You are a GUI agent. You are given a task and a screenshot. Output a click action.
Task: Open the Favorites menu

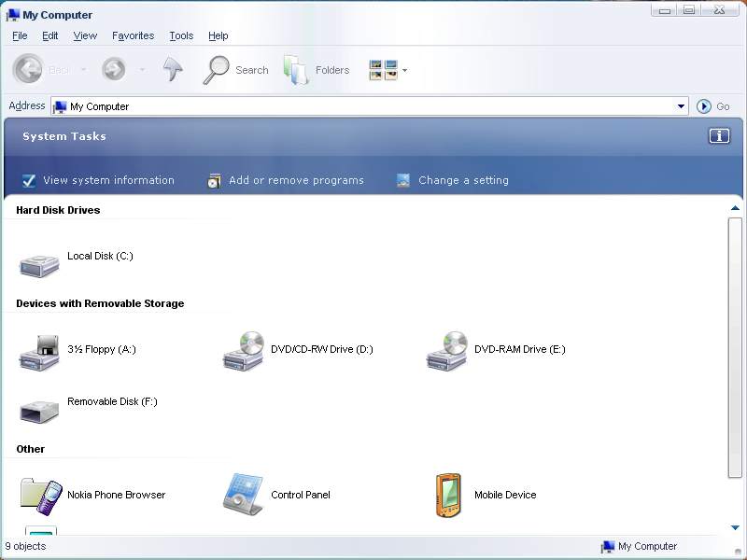(133, 35)
